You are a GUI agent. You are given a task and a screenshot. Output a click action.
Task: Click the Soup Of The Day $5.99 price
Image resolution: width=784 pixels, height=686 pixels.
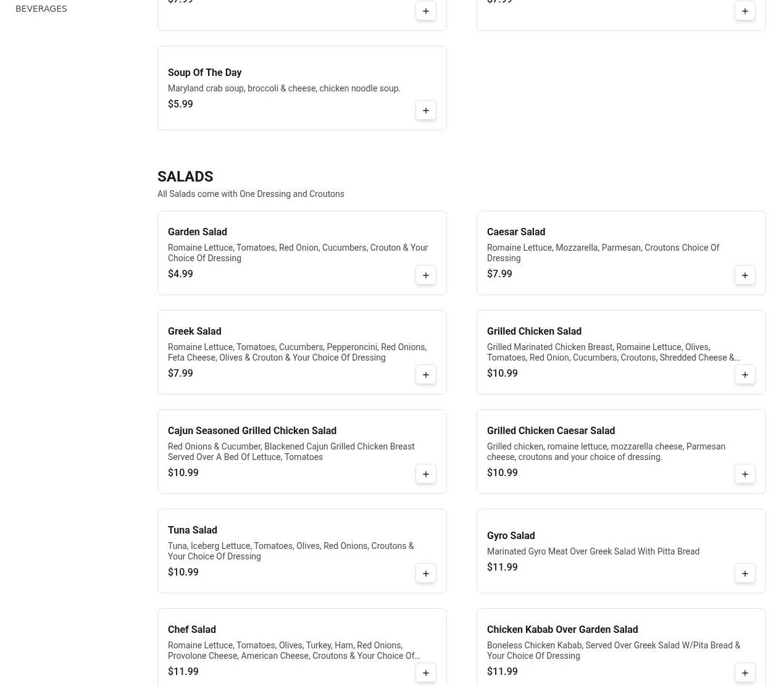pyautogui.click(x=180, y=104)
